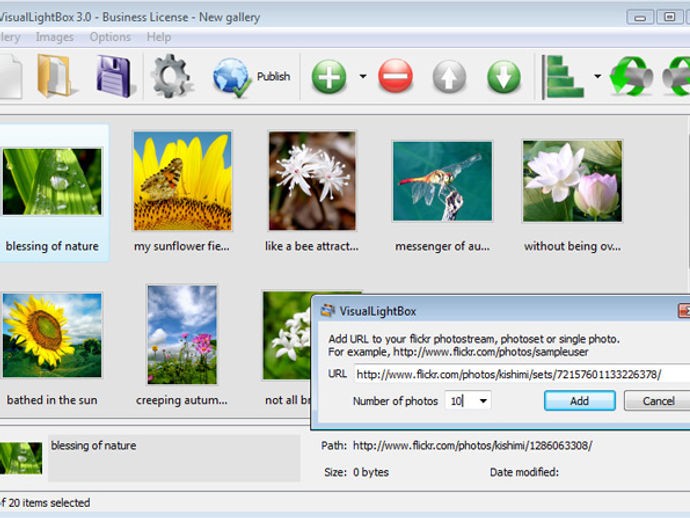Move image up with gray arrow icon

[x=449, y=77]
